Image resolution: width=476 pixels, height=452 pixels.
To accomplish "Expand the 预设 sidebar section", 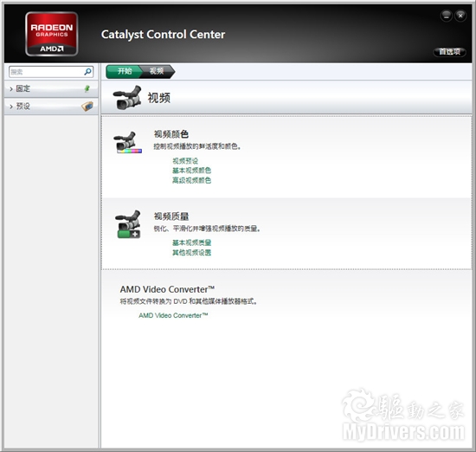I will click(51, 107).
